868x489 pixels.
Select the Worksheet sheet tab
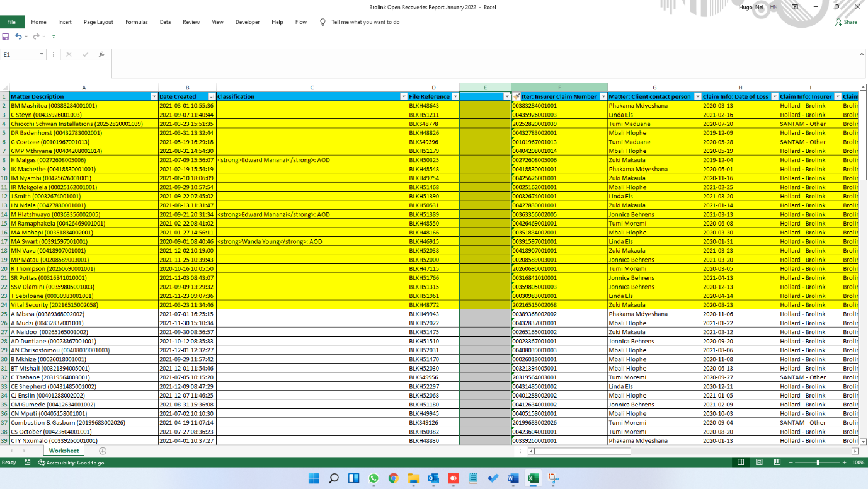64,451
